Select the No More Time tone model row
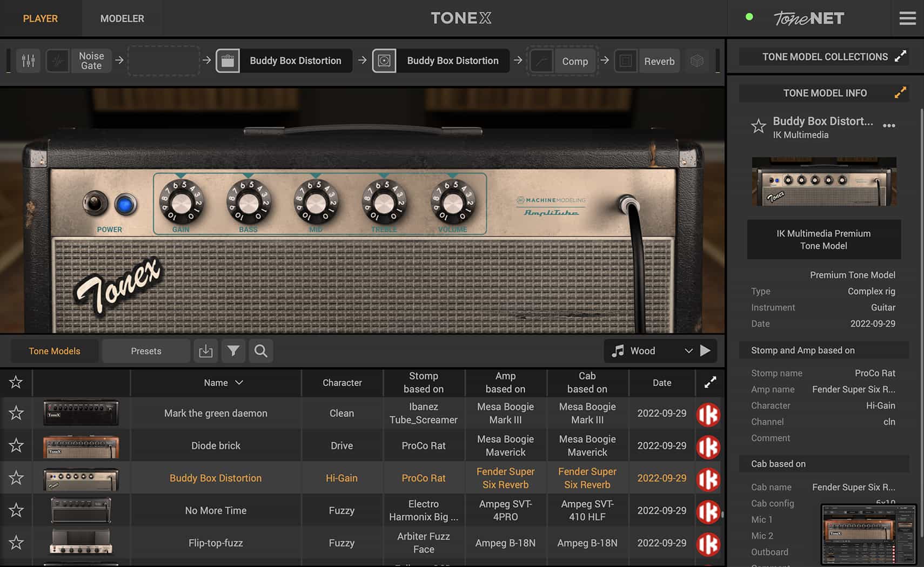The height and width of the screenshot is (567, 924). (216, 510)
